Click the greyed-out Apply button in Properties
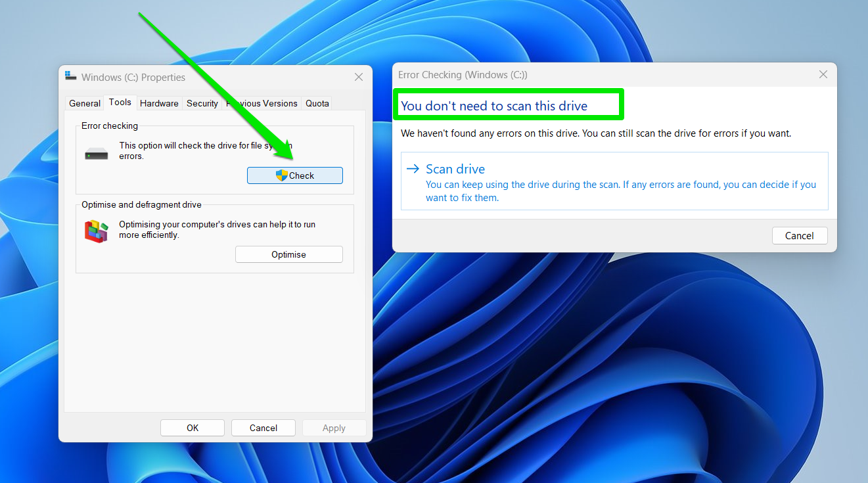The image size is (868, 483). click(x=334, y=428)
